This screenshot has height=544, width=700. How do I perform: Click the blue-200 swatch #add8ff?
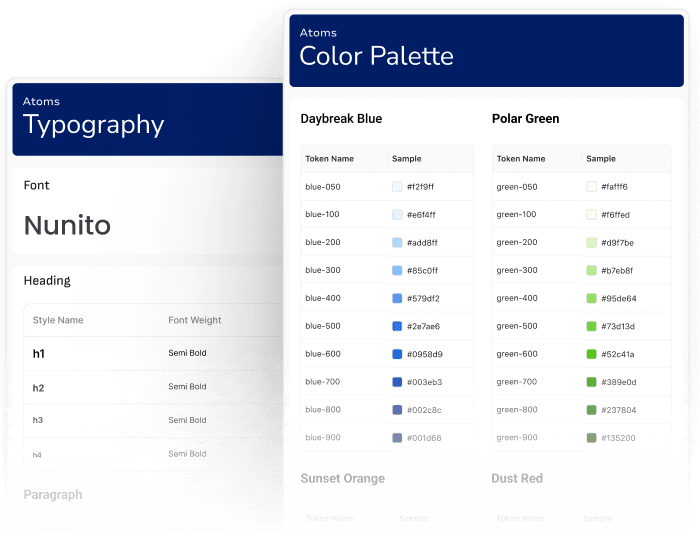tap(397, 242)
